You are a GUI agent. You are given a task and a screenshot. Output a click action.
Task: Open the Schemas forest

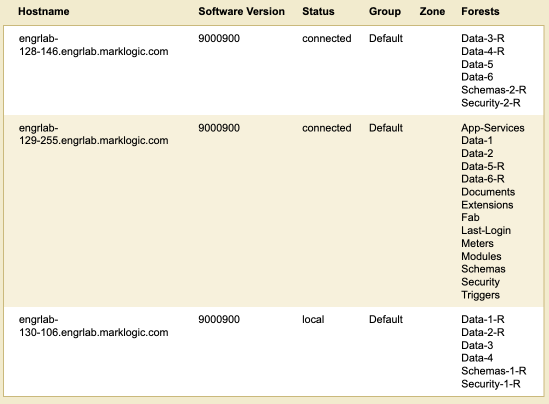click(x=484, y=269)
